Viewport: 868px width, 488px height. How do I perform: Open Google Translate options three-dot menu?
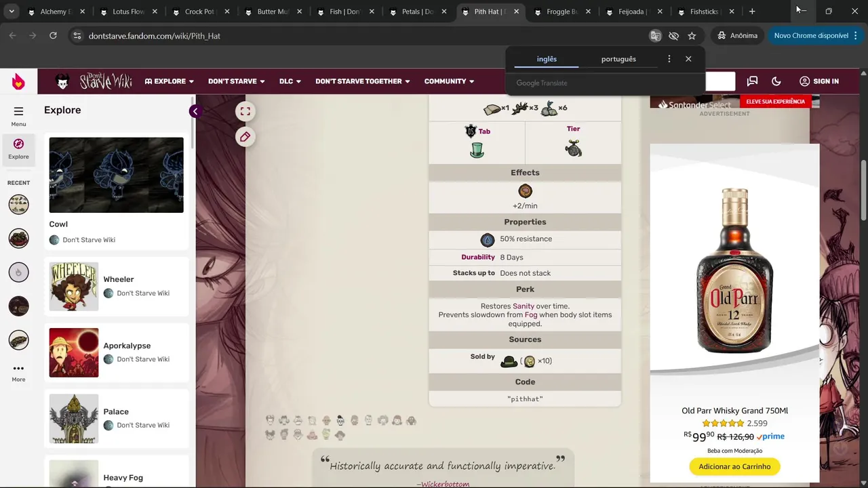pyautogui.click(x=669, y=59)
